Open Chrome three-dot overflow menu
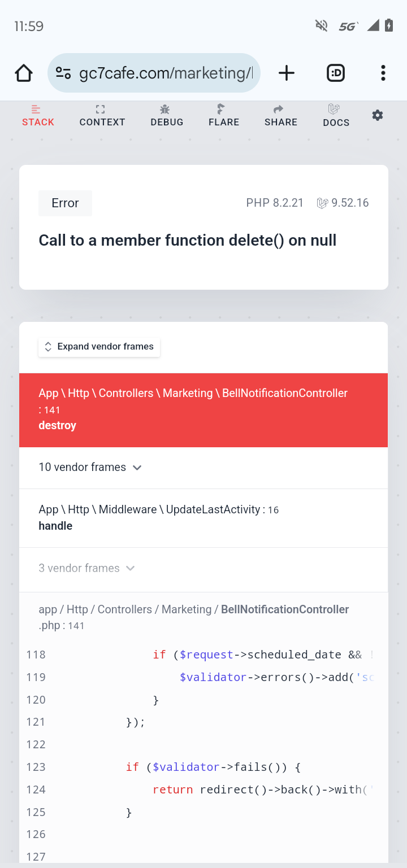407x868 pixels. [383, 73]
